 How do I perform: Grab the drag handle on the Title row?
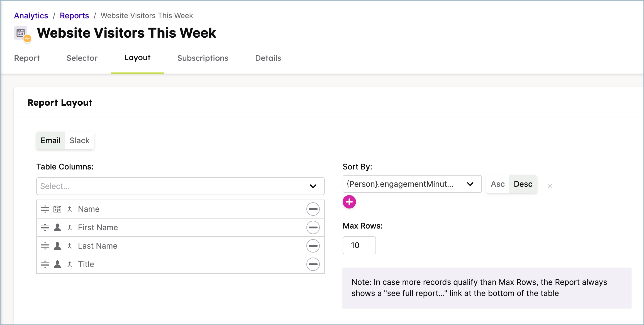pos(45,264)
